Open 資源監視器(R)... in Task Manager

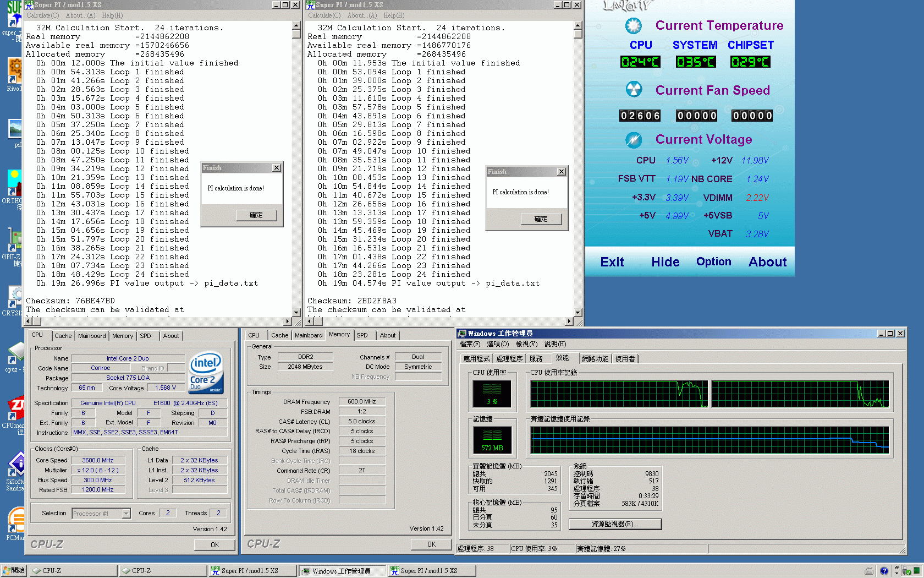[615, 524]
